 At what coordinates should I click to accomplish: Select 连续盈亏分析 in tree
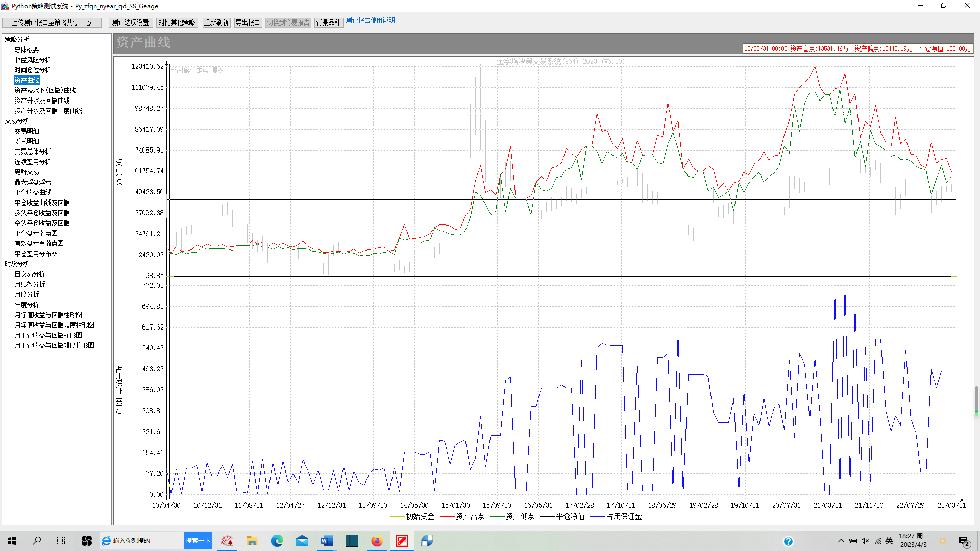pyautogui.click(x=33, y=162)
